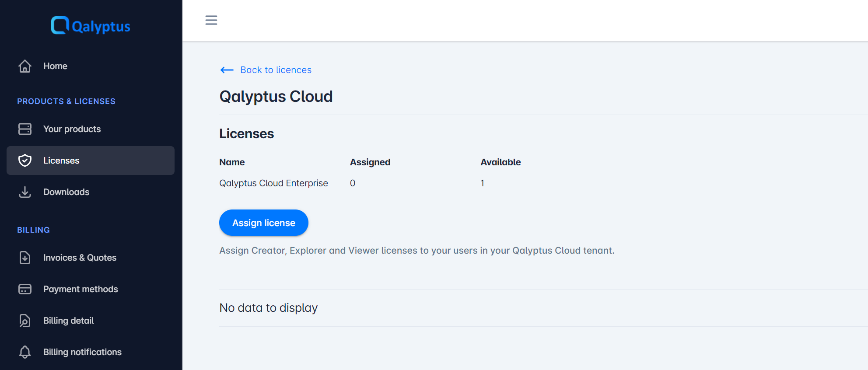Click the back arrow icon
868x370 pixels.
pyautogui.click(x=227, y=70)
